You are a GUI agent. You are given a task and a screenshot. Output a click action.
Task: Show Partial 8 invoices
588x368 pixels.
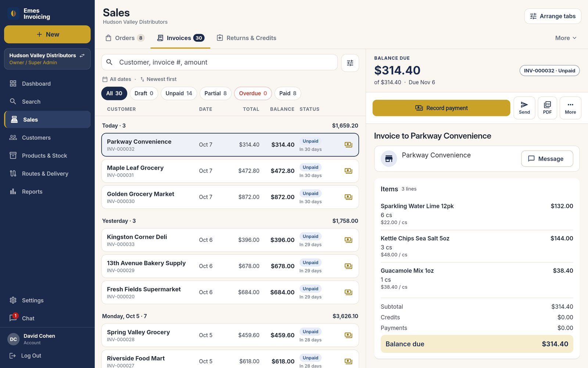[x=215, y=93]
